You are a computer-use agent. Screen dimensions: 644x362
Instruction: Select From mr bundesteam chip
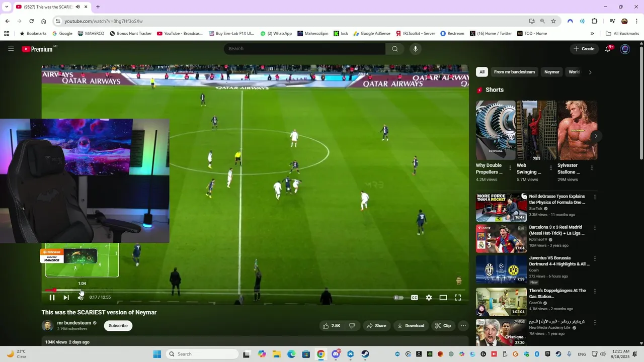pyautogui.click(x=514, y=72)
